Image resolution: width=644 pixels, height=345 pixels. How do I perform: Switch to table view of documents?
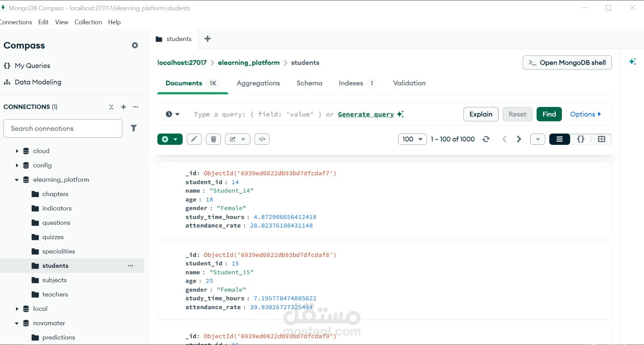click(602, 139)
